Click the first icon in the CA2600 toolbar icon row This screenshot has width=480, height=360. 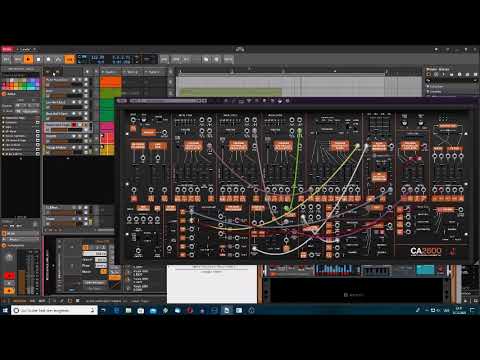pyautogui.click(x=226, y=101)
